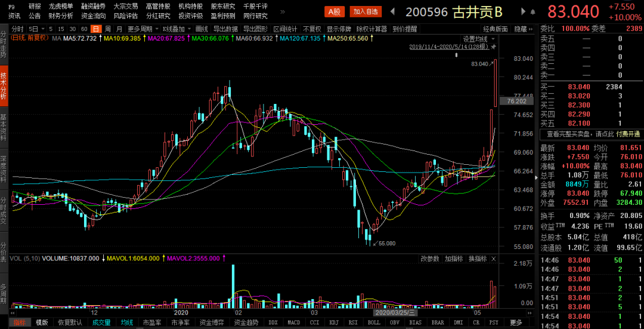
Task: Collapse the right quote panel with side arrow
Action: point(535,178)
